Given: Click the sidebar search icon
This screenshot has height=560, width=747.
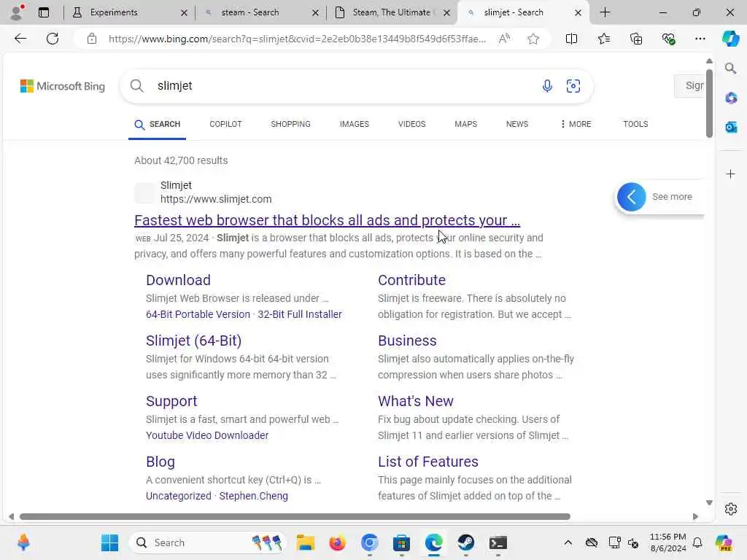Looking at the screenshot, I should point(730,69).
